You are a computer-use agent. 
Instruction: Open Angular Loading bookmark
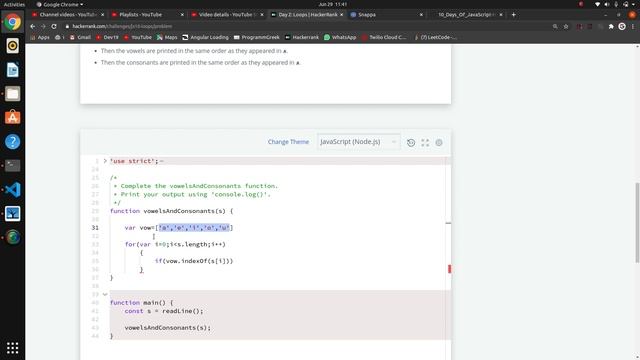(x=205, y=37)
